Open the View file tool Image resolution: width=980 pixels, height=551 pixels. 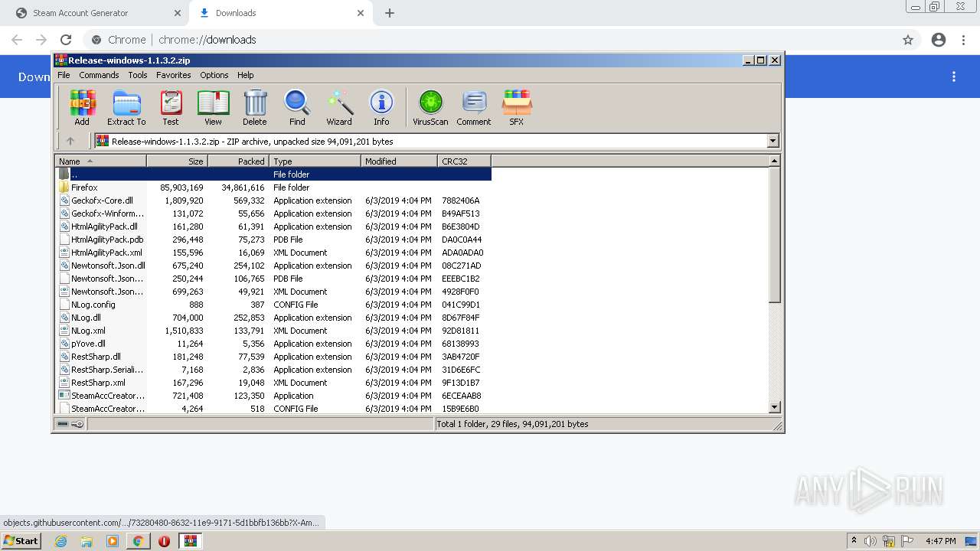click(x=213, y=108)
